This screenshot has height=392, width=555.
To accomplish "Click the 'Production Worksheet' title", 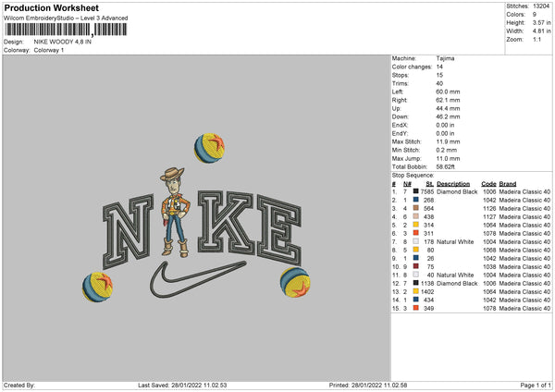I will pyautogui.click(x=51, y=7).
